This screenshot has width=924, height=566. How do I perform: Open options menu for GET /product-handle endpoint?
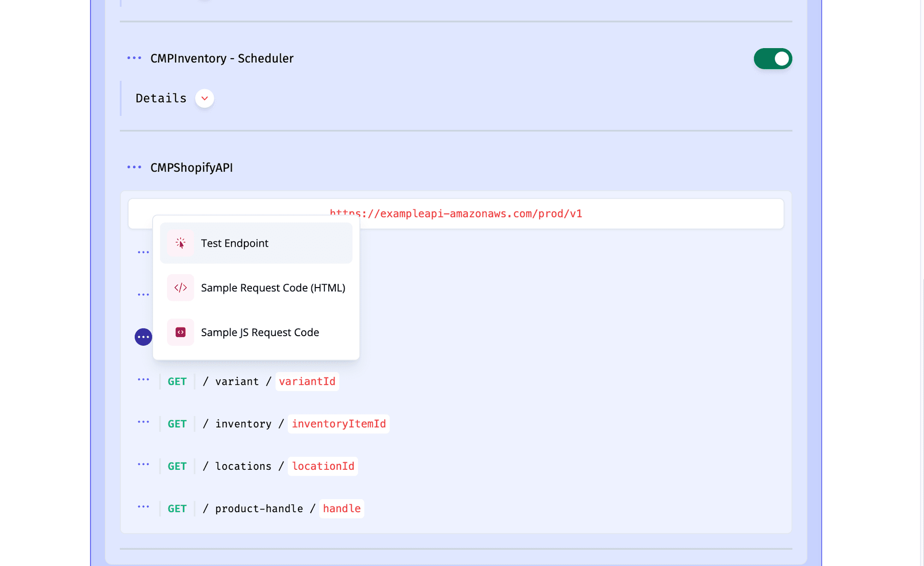click(x=143, y=508)
